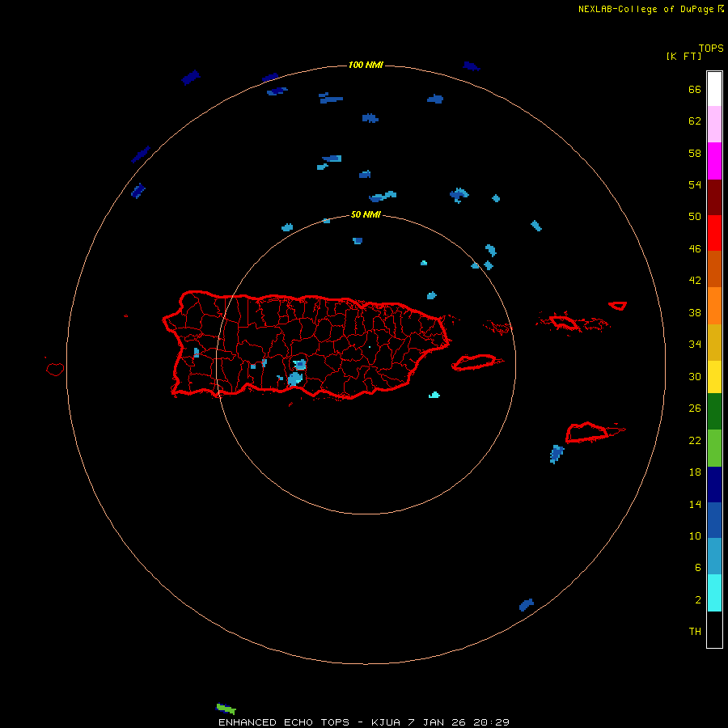This screenshot has width=728, height=728.
Task: Pick the cyan legend swatch
Action: point(714,593)
